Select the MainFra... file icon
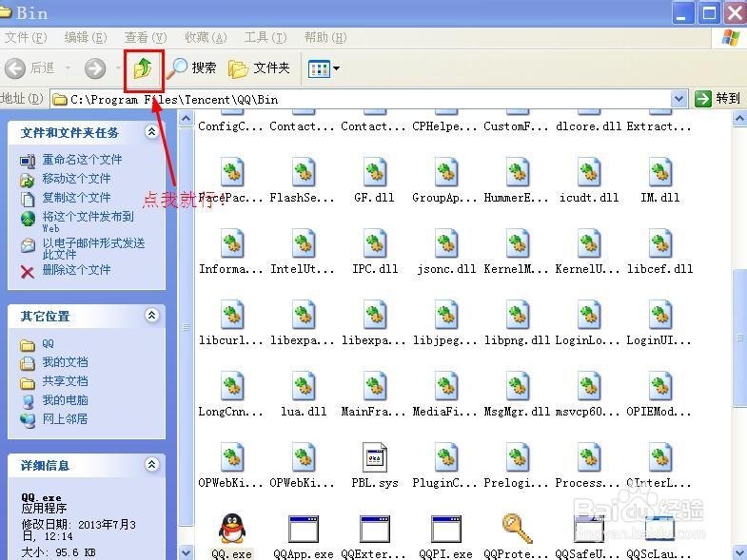747x560 pixels. click(x=375, y=386)
